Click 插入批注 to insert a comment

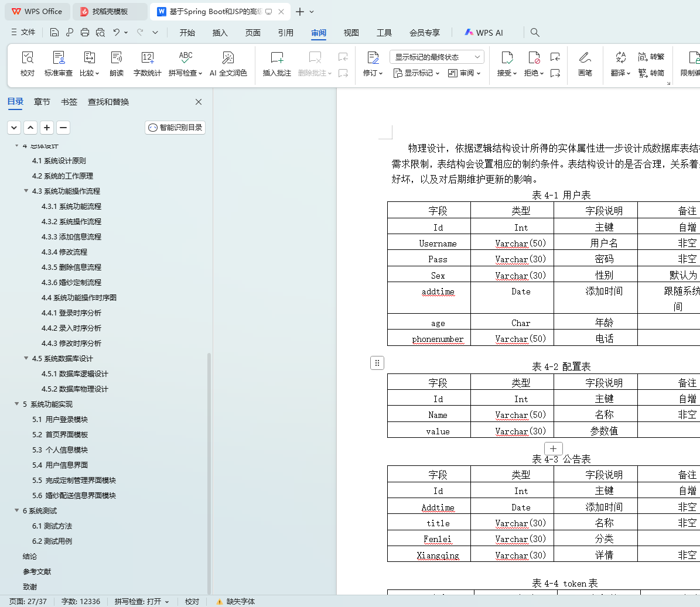(x=277, y=63)
